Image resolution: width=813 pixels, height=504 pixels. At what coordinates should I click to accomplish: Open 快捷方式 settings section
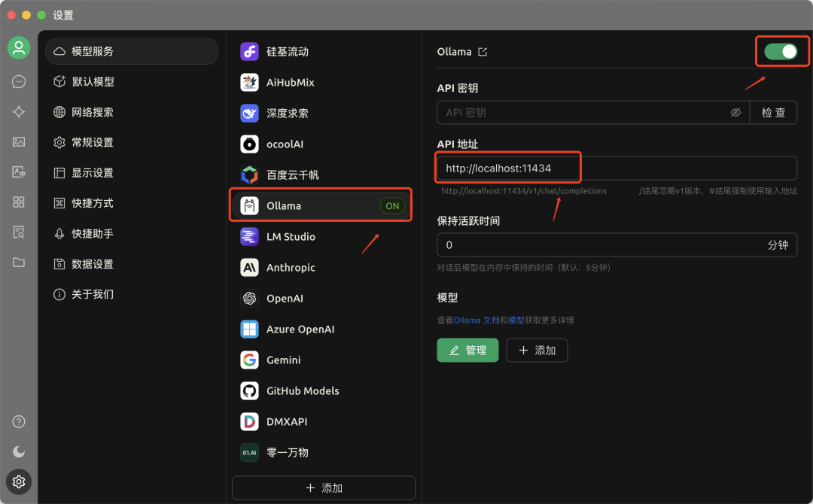click(132, 203)
